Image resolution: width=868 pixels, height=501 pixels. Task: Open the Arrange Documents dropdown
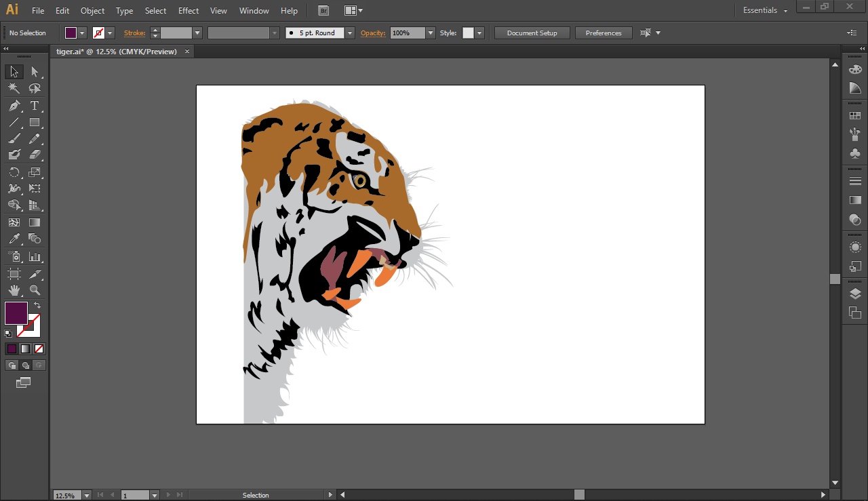[x=353, y=11]
